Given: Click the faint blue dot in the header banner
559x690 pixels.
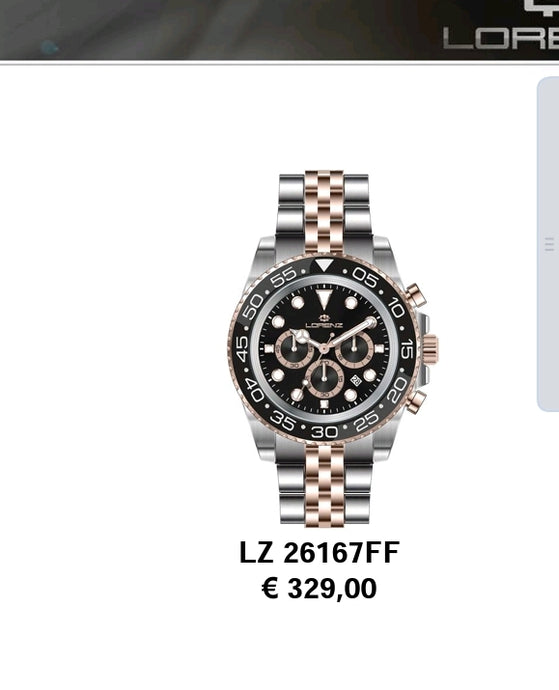Looking at the screenshot, I should (x=50, y=47).
